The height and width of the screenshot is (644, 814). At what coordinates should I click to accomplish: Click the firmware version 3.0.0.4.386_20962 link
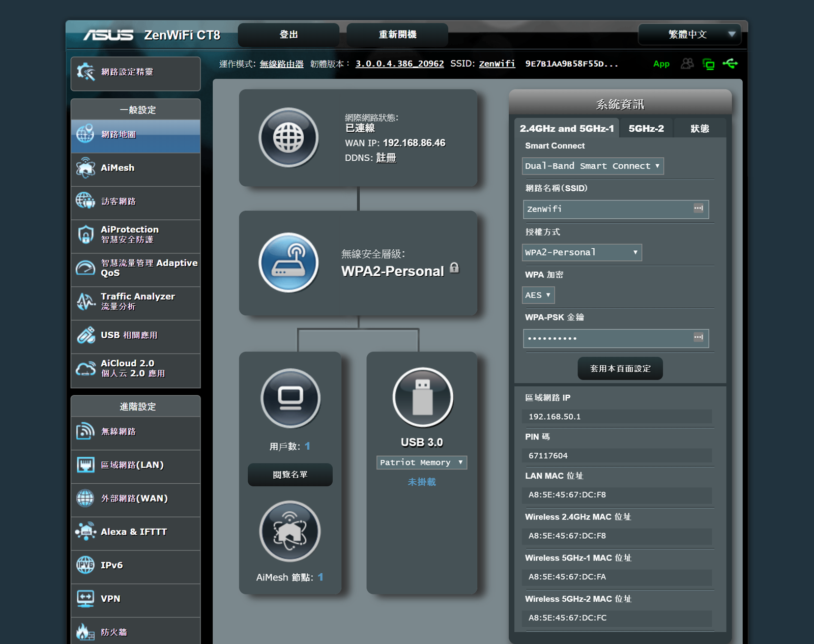(x=399, y=64)
